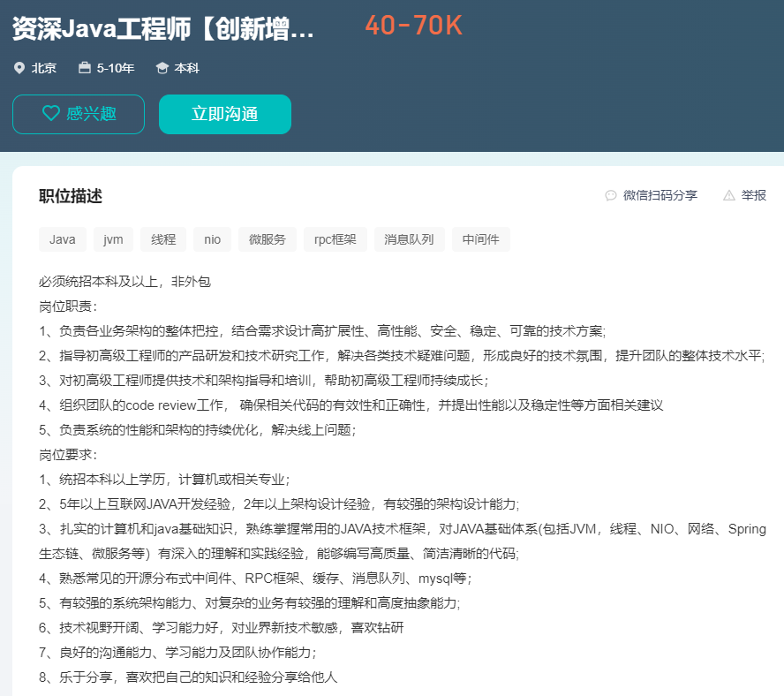Image resolution: width=784 pixels, height=696 pixels.
Task: Select the 线程 skill tag
Action: (163, 239)
